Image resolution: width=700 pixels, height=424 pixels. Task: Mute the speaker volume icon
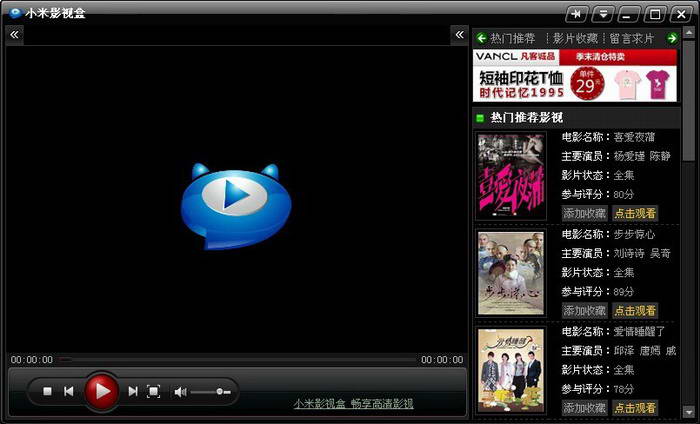coord(180,392)
